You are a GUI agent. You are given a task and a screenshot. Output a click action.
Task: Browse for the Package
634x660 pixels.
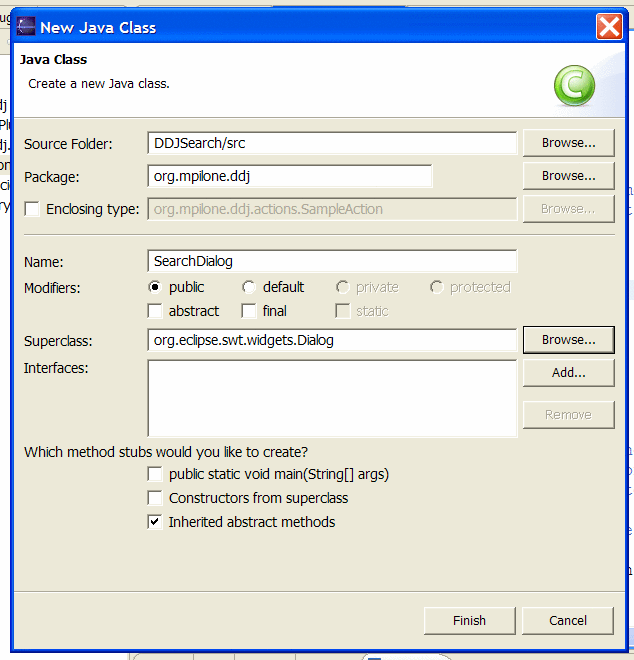(x=568, y=176)
